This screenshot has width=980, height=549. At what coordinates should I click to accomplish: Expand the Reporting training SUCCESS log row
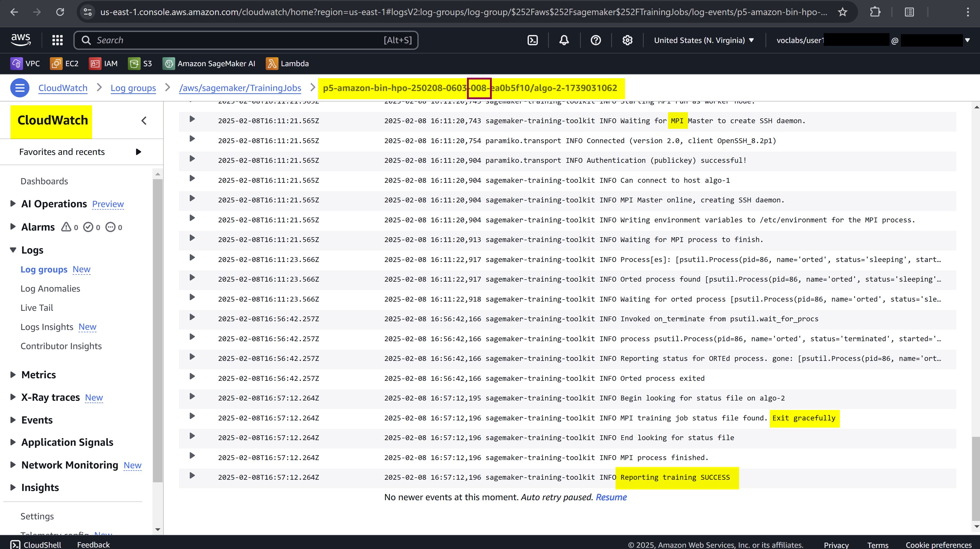pyautogui.click(x=192, y=476)
